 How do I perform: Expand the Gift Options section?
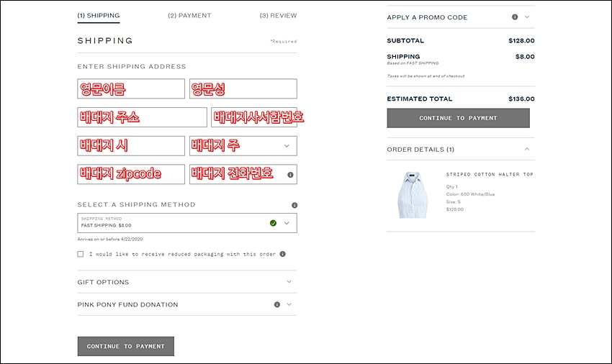pos(187,282)
